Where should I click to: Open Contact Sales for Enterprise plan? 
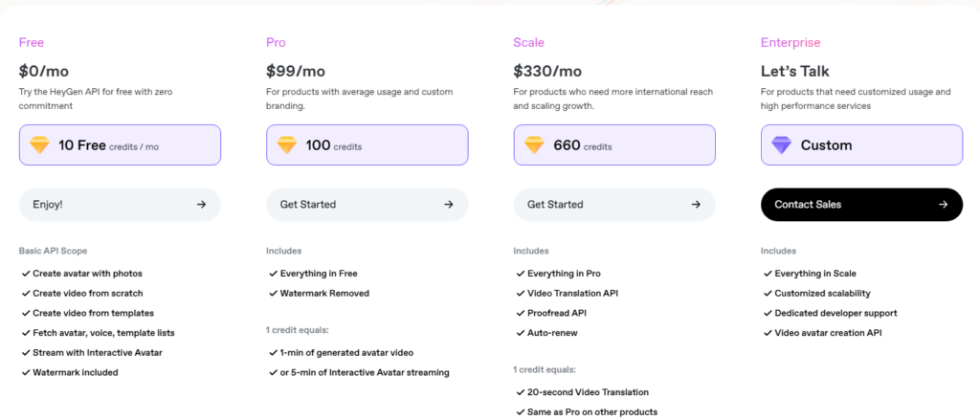coord(862,205)
